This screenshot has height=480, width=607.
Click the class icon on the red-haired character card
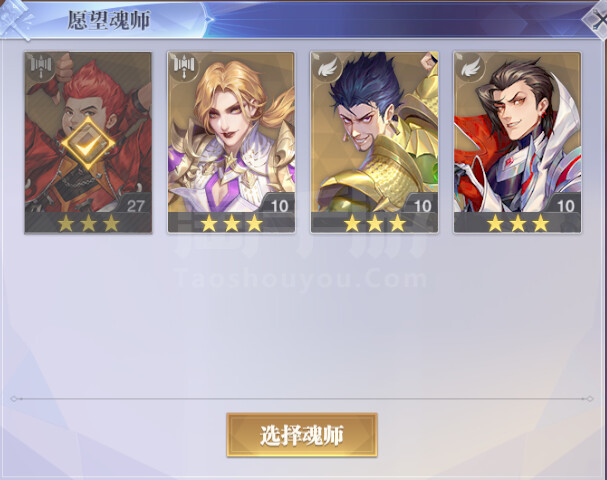tap(41, 66)
